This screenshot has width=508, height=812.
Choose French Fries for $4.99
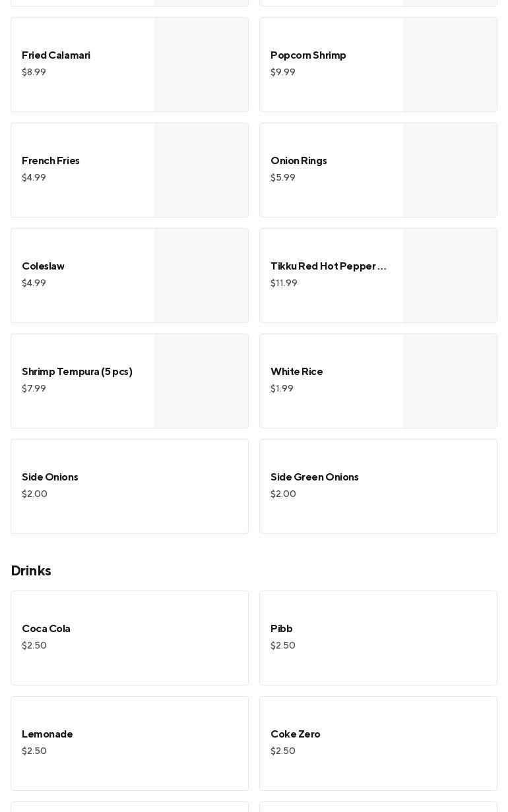tap(129, 170)
